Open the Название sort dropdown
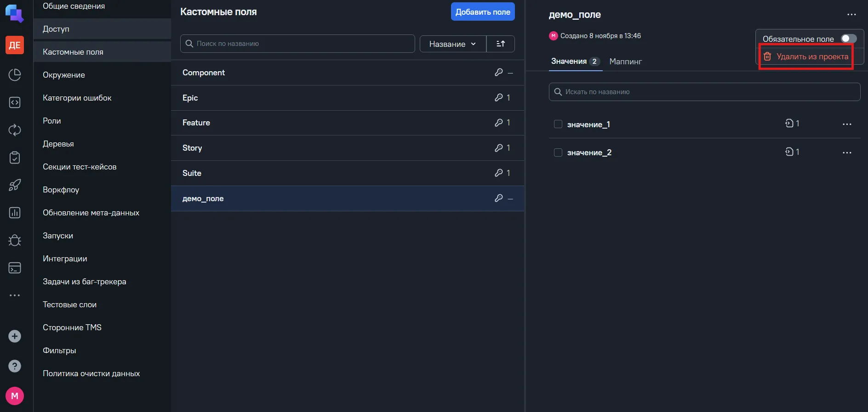This screenshot has width=868, height=412. click(x=453, y=44)
